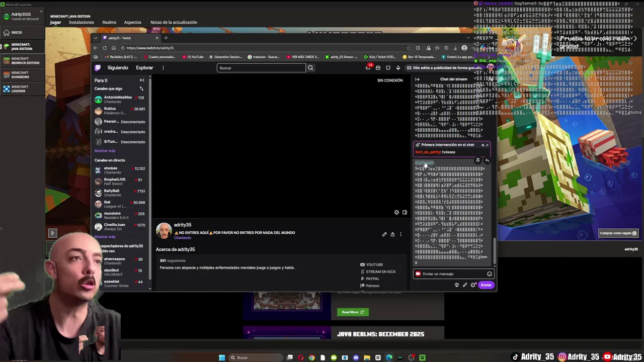Screen dimensions: 644x362
Task: Sort followed channels with arrows icon
Action: 141,88
